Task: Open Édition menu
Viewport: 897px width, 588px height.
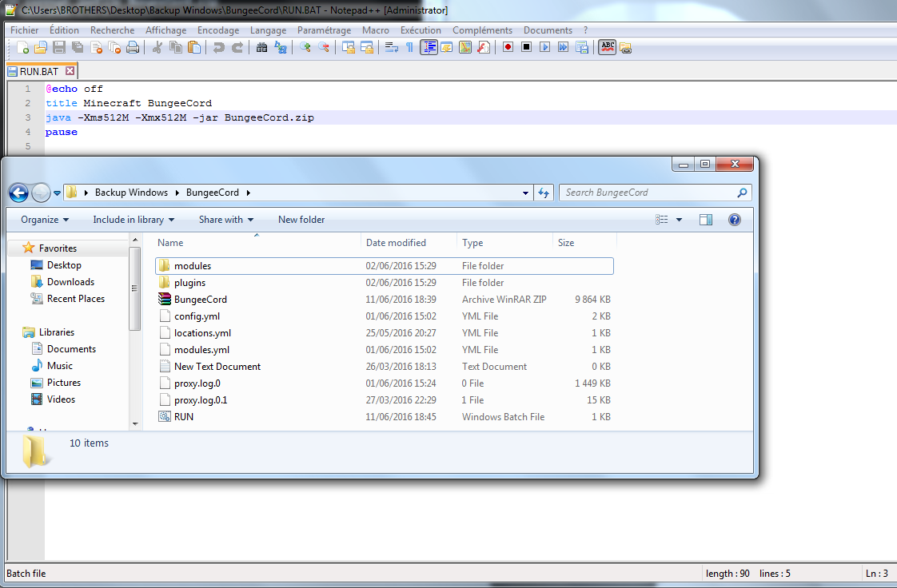Action: pyautogui.click(x=64, y=30)
